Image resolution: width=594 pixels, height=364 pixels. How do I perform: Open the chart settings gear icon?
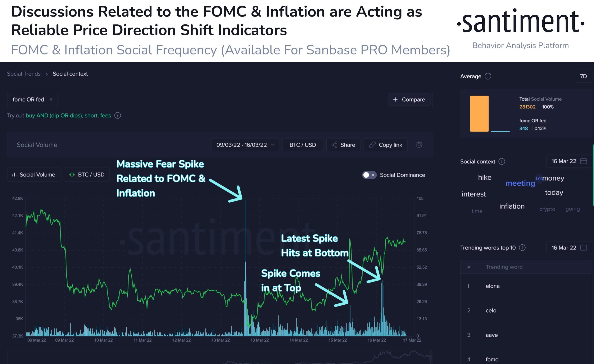click(419, 145)
